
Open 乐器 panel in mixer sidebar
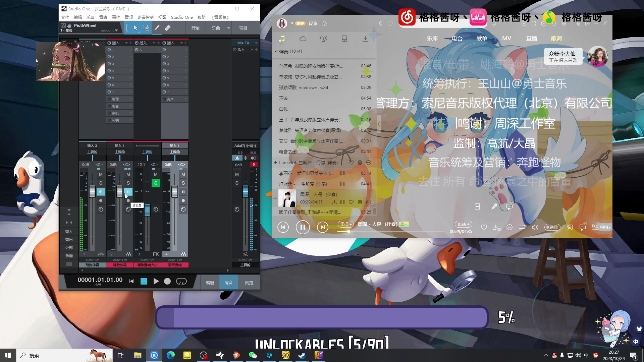click(69, 256)
